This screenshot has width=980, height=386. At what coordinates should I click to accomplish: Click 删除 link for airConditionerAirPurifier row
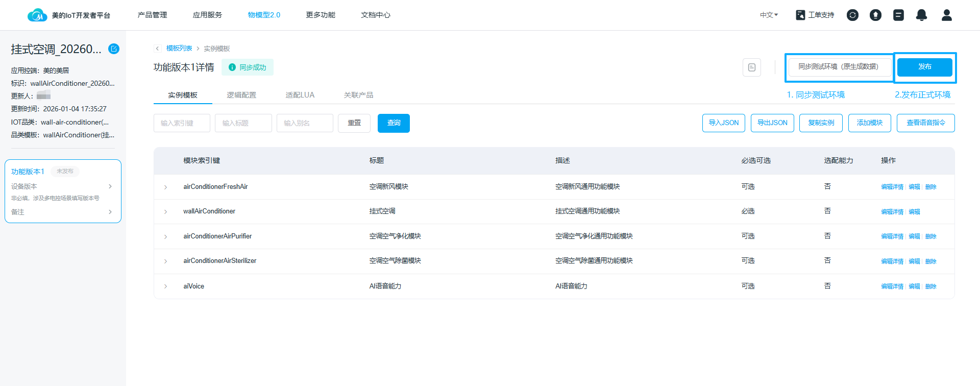pyautogui.click(x=930, y=236)
